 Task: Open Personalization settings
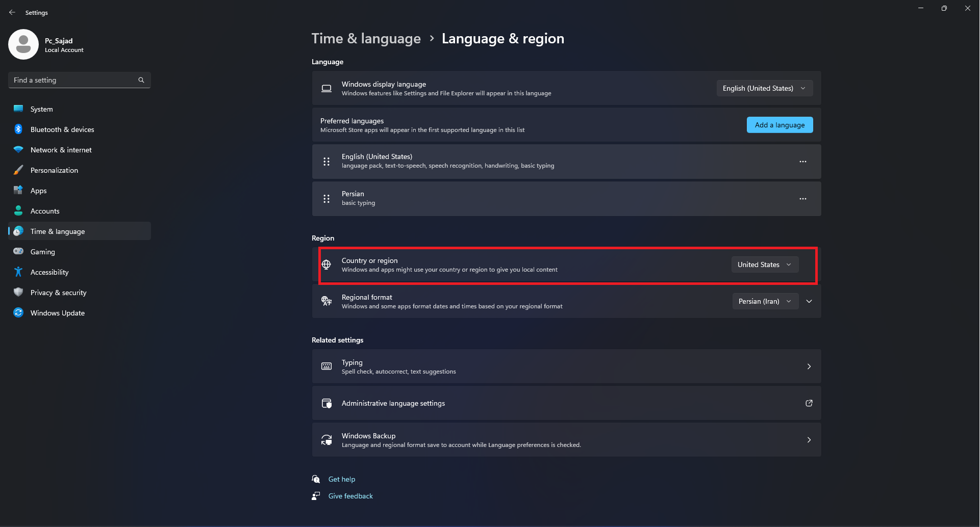coord(80,170)
